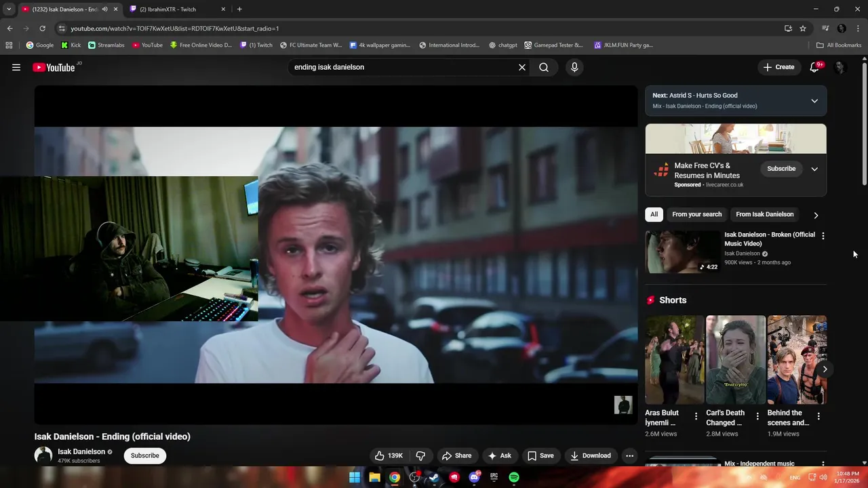Dislike the video with thumbs down
The height and width of the screenshot is (488, 868).
click(420, 455)
